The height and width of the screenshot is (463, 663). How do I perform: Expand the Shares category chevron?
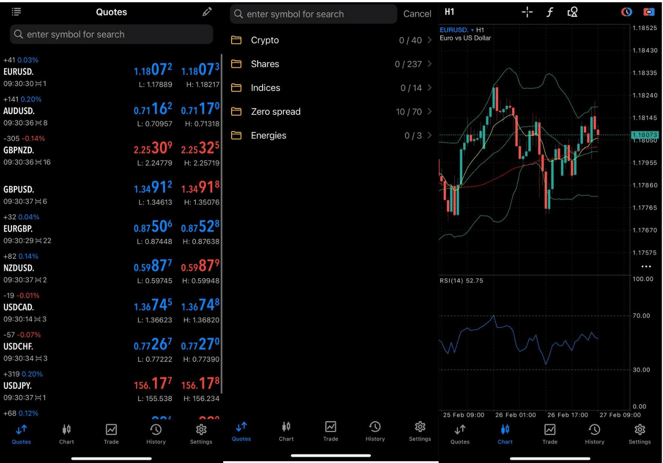pyautogui.click(x=430, y=64)
